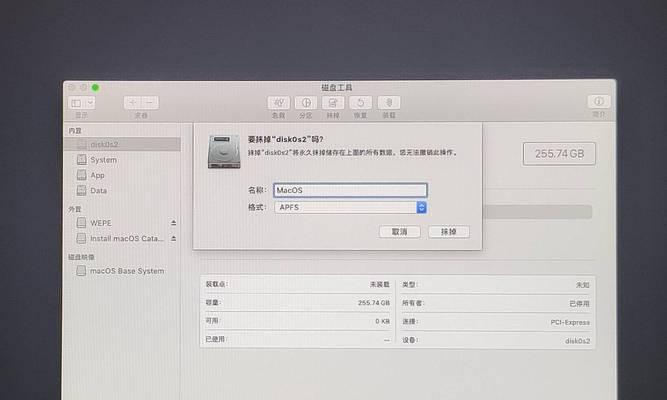Click the macOS Base System disk icon
This screenshot has height=400, width=667.
[81, 271]
